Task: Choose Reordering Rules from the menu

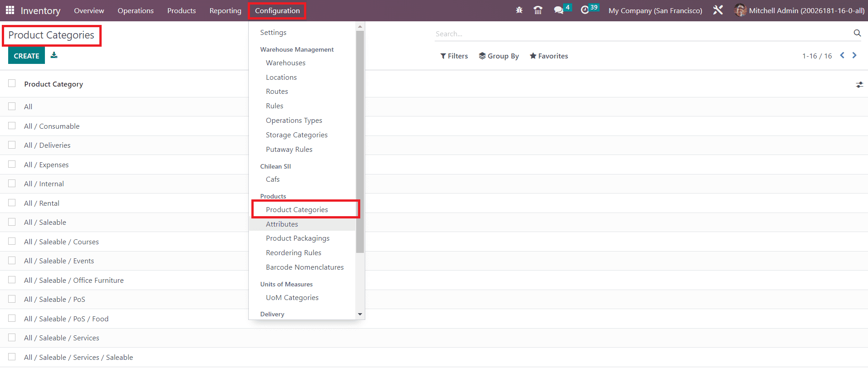Action: (293, 253)
